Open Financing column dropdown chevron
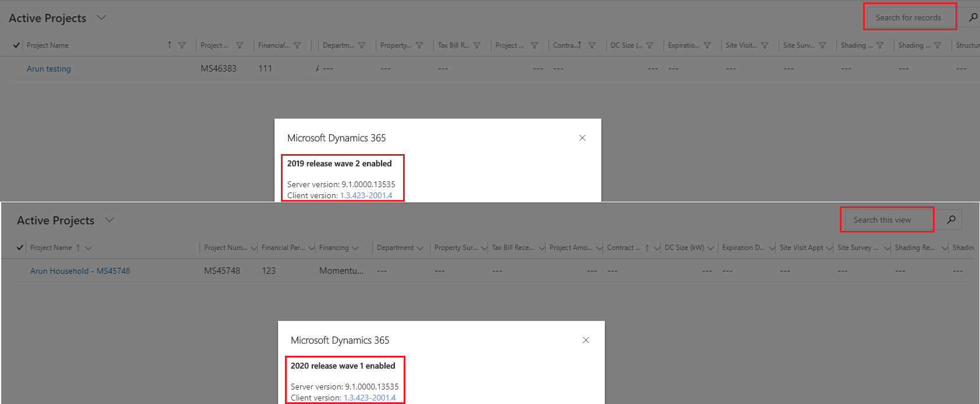This screenshot has height=404, width=980. [x=355, y=248]
